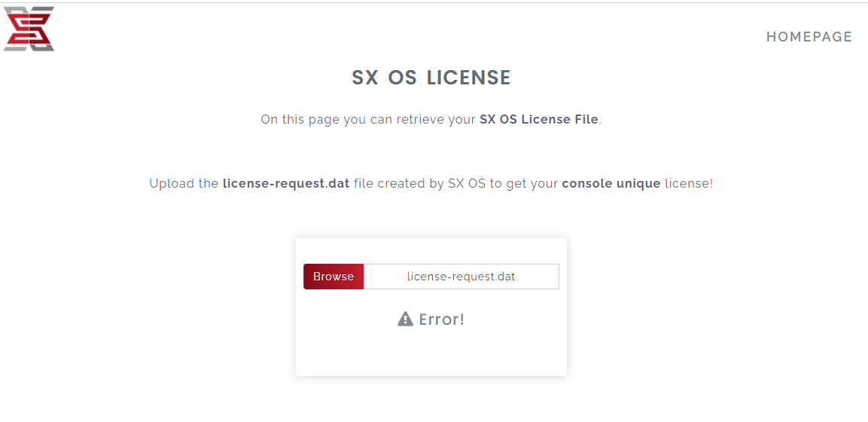Click the word LICENSE in the heading
Image resolution: width=868 pixels, height=422 pixels.
(468, 78)
